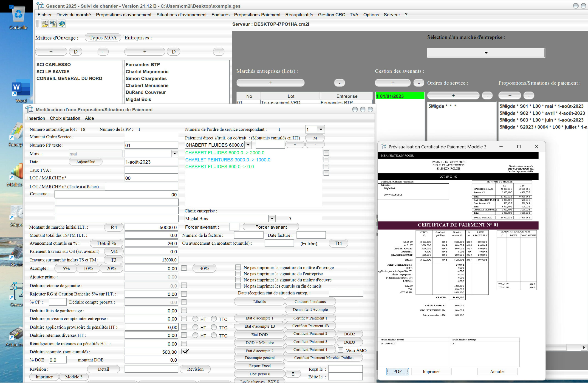
Task: Click the Date facture input field
Action: click(311, 235)
